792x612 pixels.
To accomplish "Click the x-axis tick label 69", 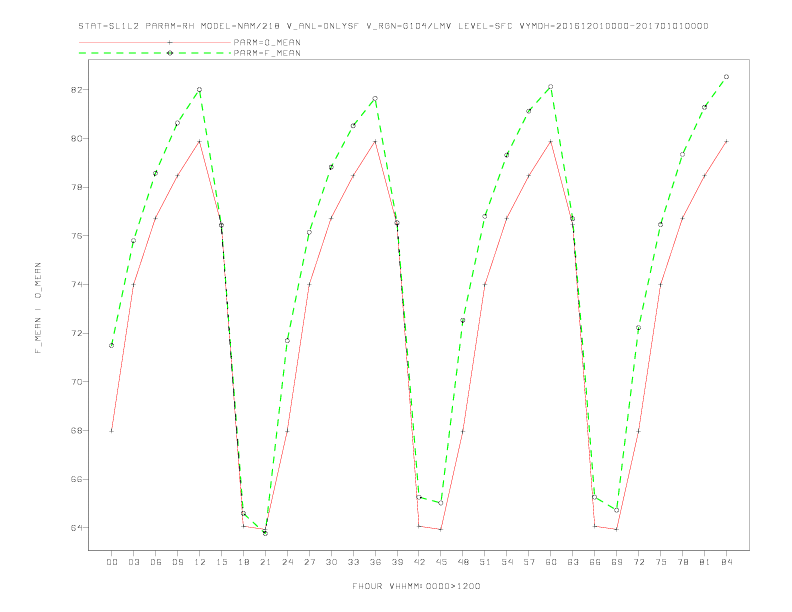I will 617,562.
